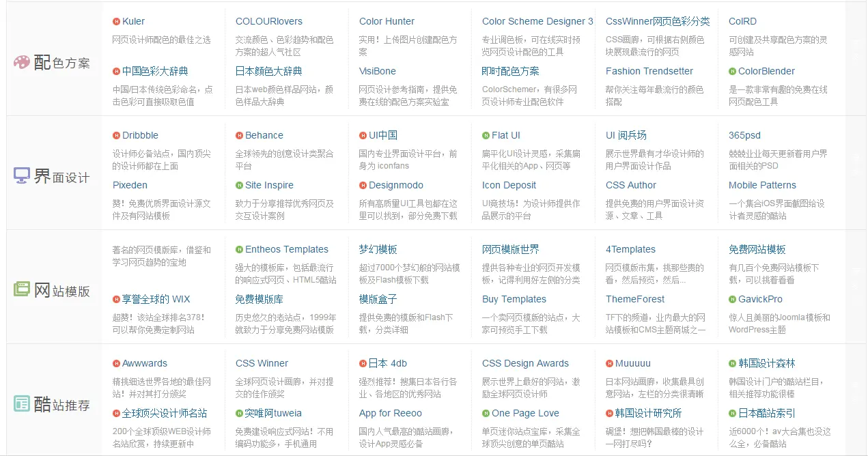Click the green badge before Site Inspire
This screenshot has height=456, width=868.
[239, 185]
